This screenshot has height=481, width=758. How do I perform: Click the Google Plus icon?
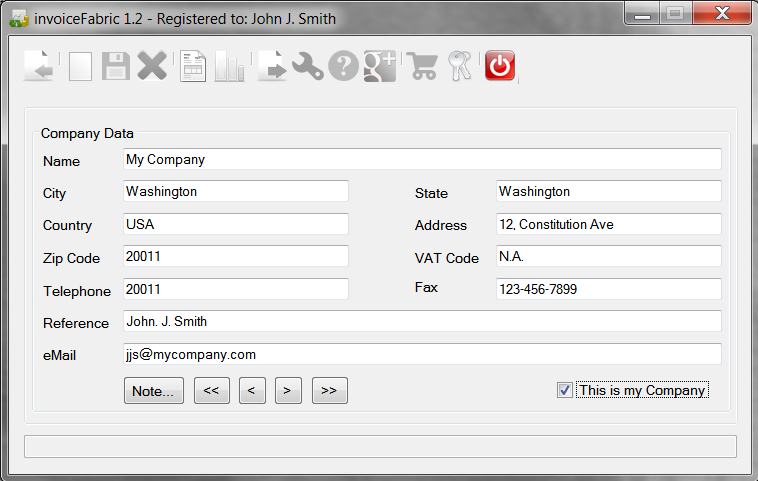[380, 66]
